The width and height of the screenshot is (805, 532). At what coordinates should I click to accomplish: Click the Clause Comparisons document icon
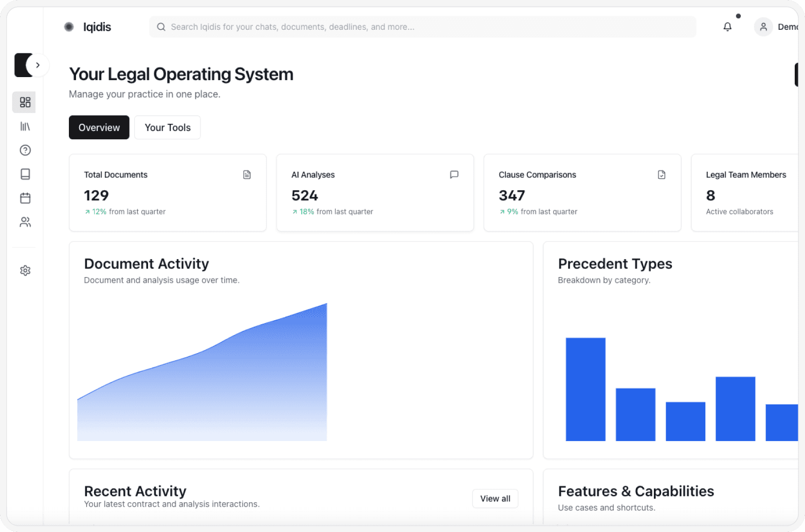click(x=662, y=175)
